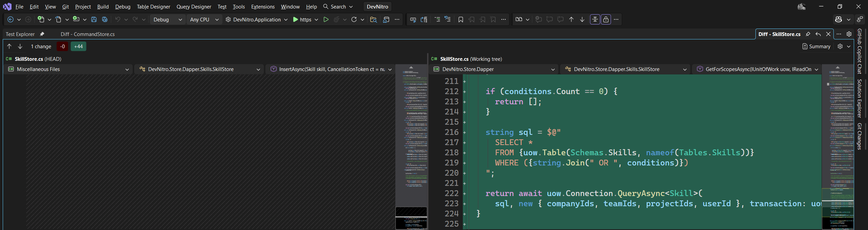Click the +44 additions badge
The width and height of the screenshot is (868, 230).
coord(78,47)
